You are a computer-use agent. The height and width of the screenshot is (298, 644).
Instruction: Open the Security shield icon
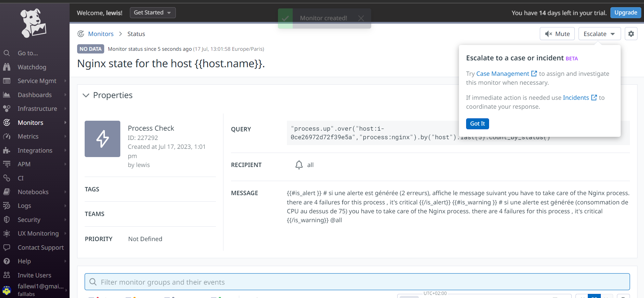coord(7,219)
